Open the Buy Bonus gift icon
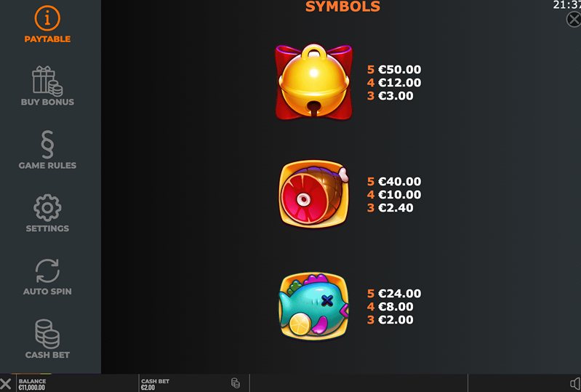The height and width of the screenshot is (392, 581). coord(47,81)
